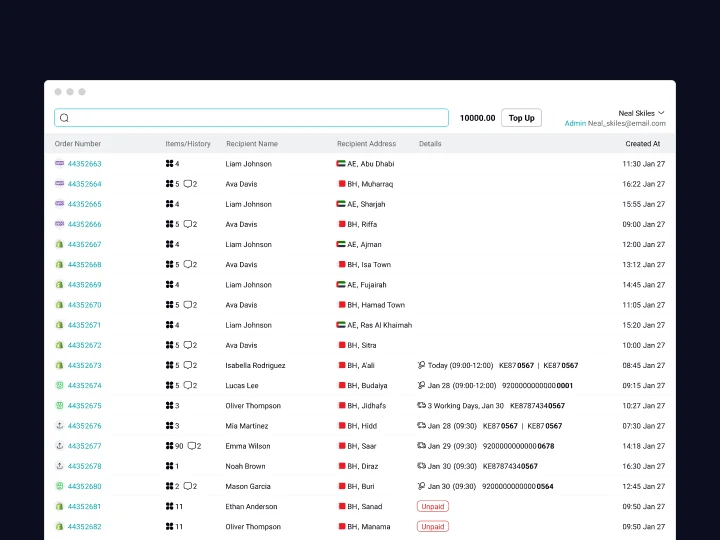
Task: Click recipient name Mason Garcia
Action: tap(248, 486)
